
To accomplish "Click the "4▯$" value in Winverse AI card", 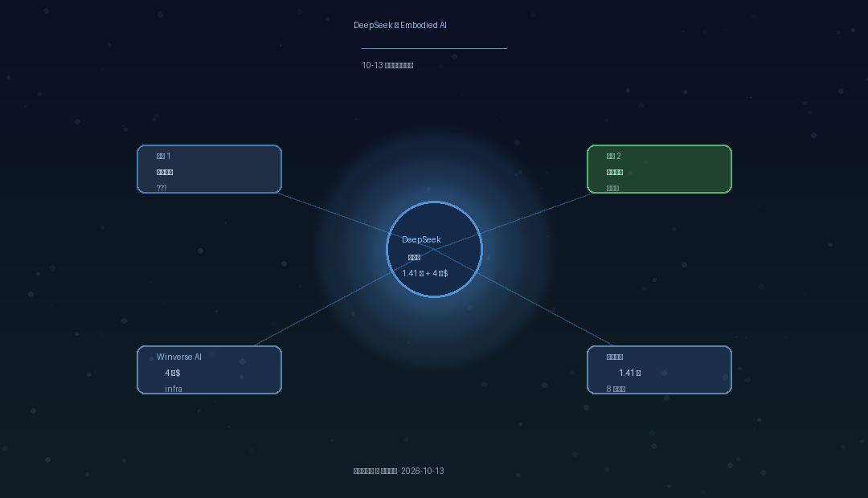I will click(x=173, y=373).
